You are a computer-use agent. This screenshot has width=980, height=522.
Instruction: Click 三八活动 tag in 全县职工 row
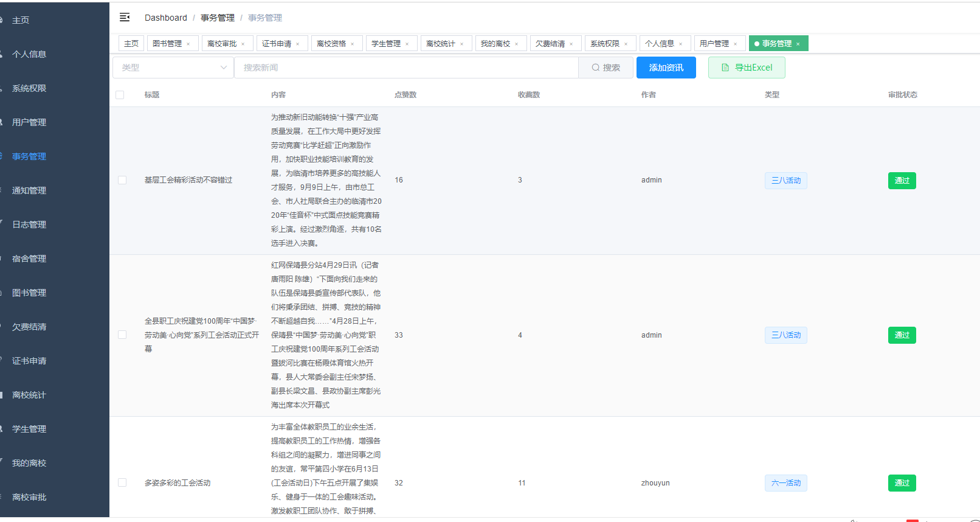pos(786,335)
